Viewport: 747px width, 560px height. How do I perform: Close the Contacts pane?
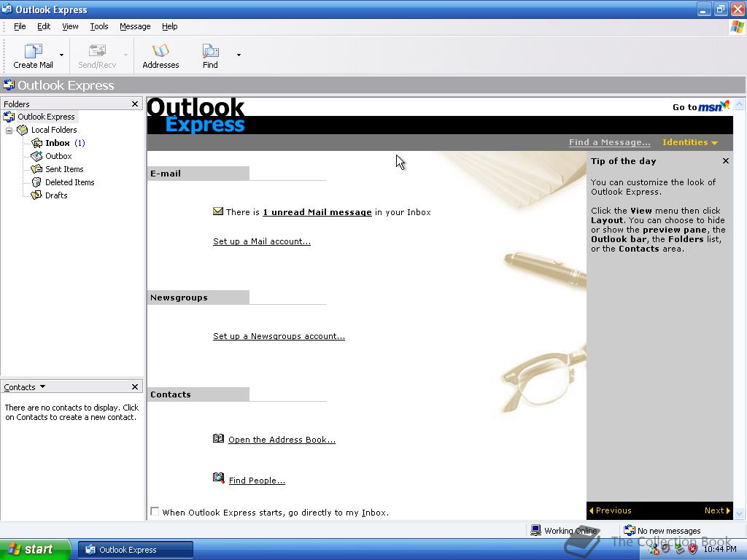[x=135, y=386]
